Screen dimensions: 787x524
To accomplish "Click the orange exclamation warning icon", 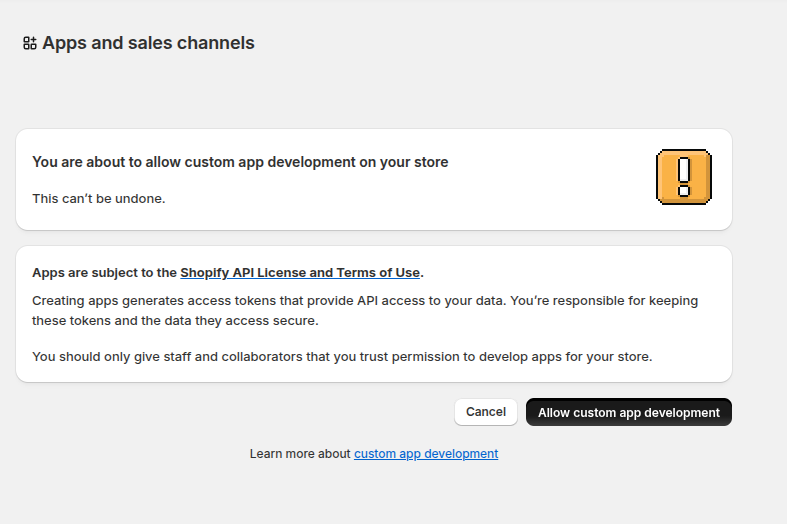I will 683,178.
